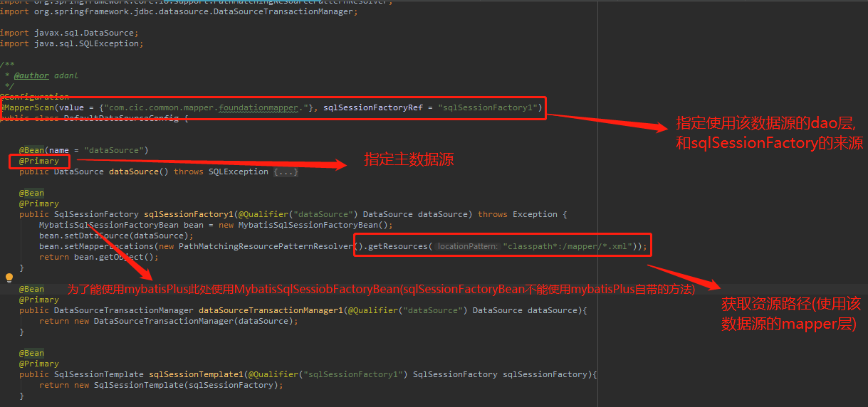Click the "classpath*:/mapper/*.xml" string
The image size is (868, 407).
[x=567, y=246]
